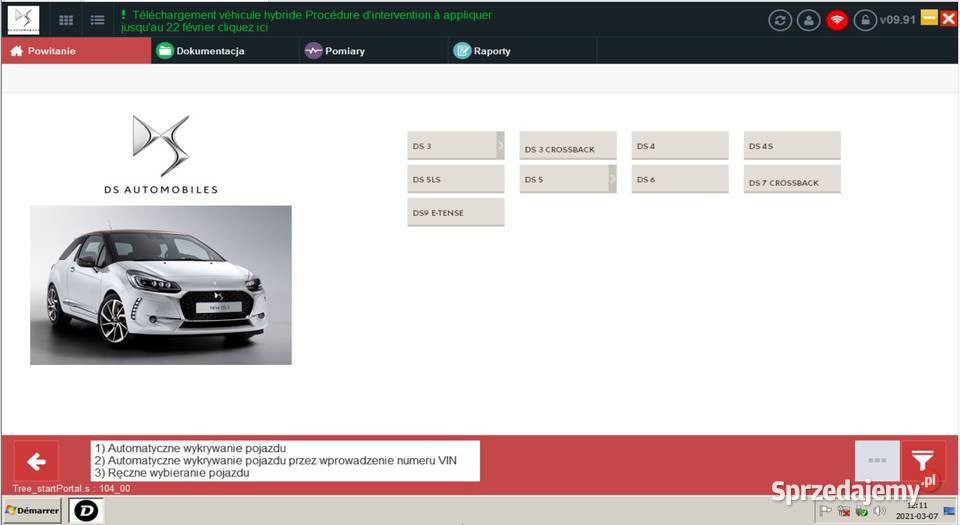This screenshot has height=525, width=960.
Task: Click 'Ręczne wybieranie pojazdu' line
Action: click(172, 473)
